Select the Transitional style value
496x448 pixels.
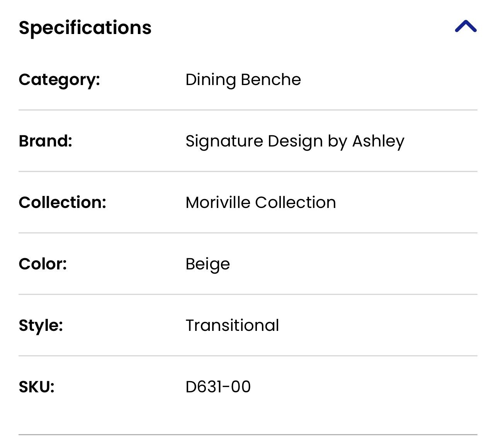232,325
